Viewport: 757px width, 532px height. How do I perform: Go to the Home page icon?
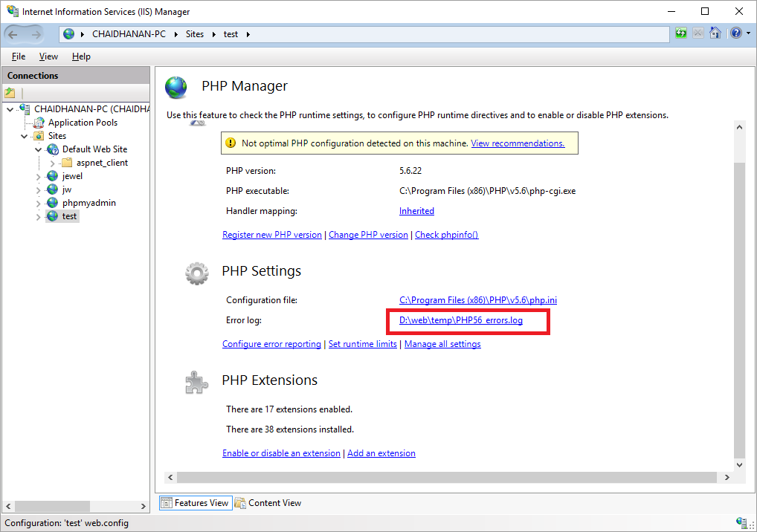[x=715, y=33]
